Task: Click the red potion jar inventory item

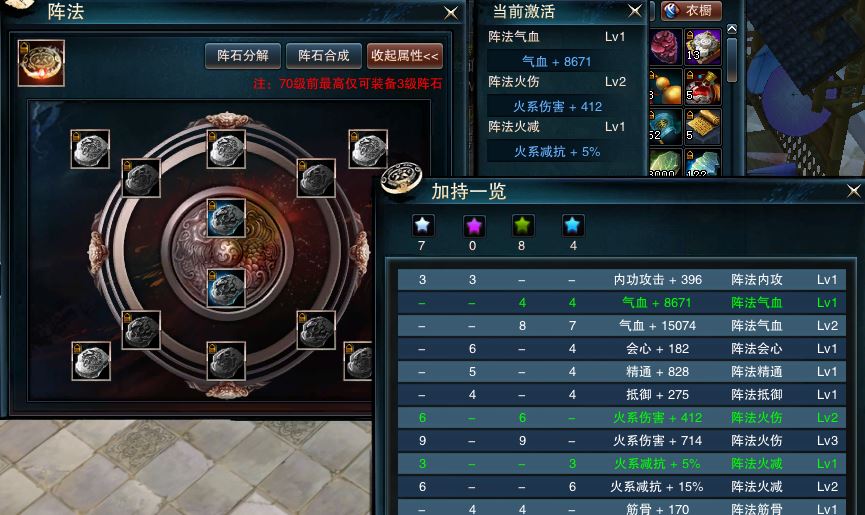Action: click(x=703, y=87)
